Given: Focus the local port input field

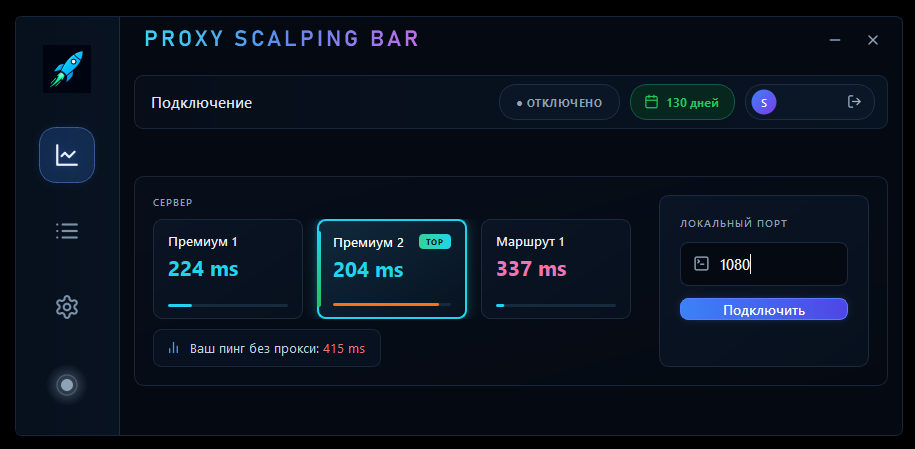Looking at the screenshot, I should click(764, 264).
